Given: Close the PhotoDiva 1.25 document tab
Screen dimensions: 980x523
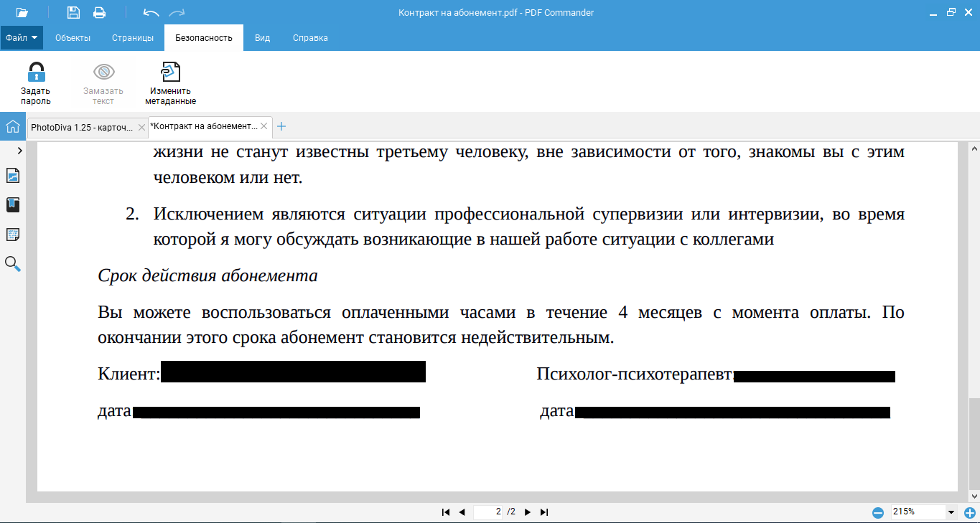Looking at the screenshot, I should [x=141, y=127].
